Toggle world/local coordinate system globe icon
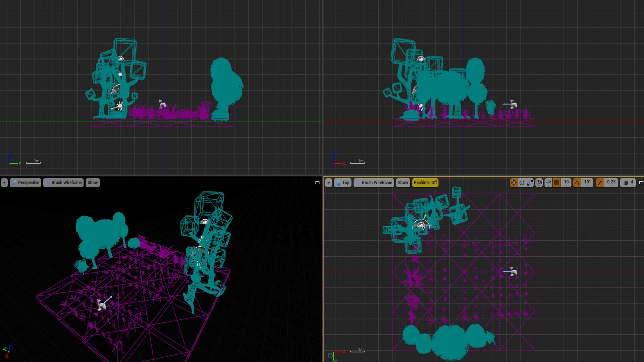Image resolution: width=644 pixels, height=362 pixels. point(539,183)
